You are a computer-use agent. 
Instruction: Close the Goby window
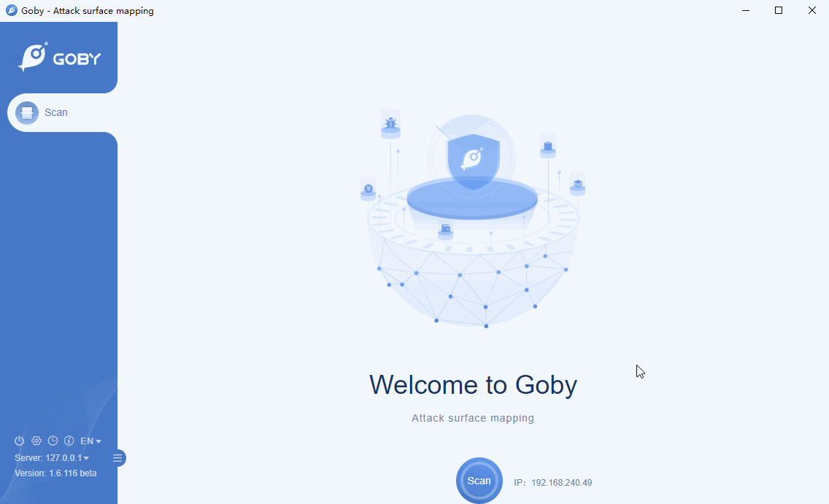pyautogui.click(x=812, y=10)
